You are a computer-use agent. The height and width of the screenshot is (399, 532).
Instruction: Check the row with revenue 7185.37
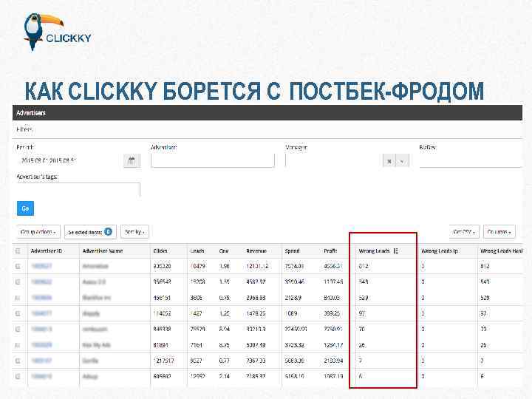18,376
